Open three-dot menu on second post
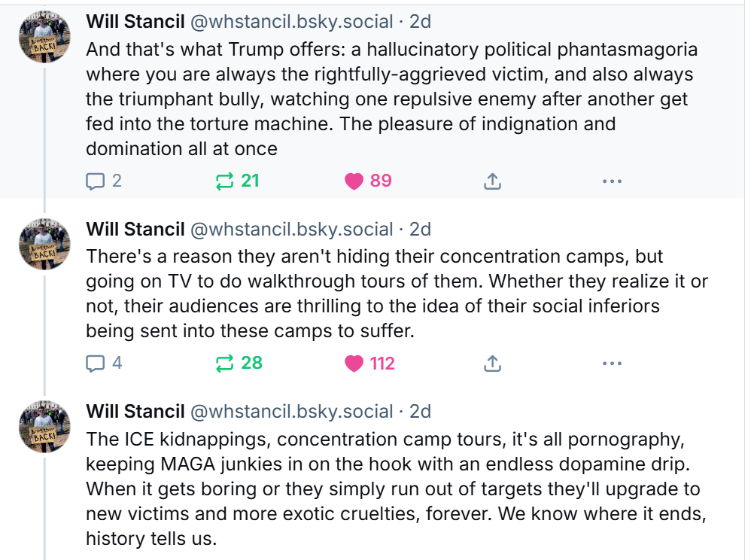The width and height of the screenshot is (754, 560). pos(612,364)
